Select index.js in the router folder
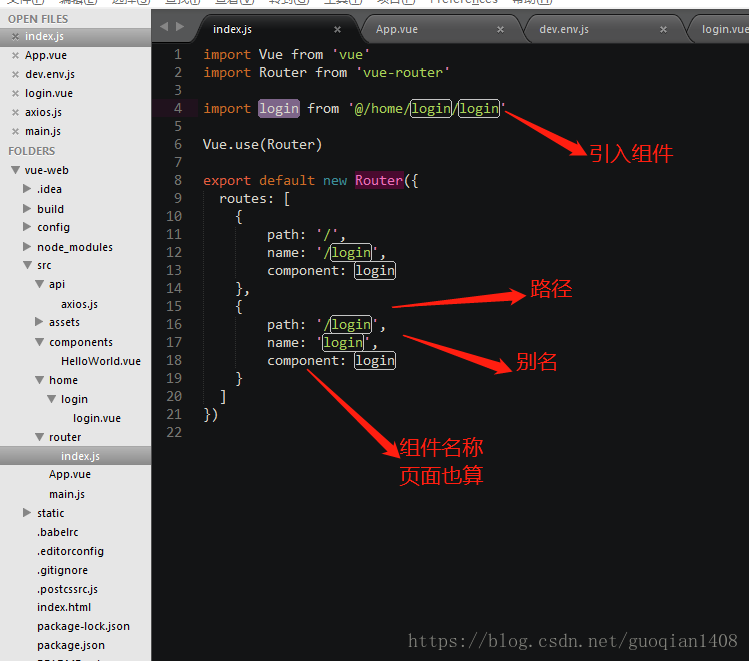 (80, 456)
